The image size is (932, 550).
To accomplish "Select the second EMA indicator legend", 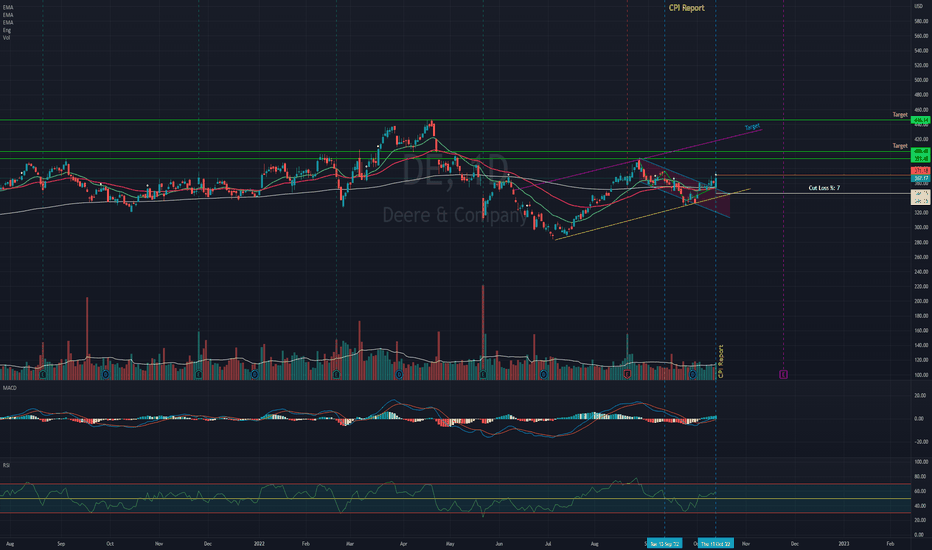I will pyautogui.click(x=8, y=15).
